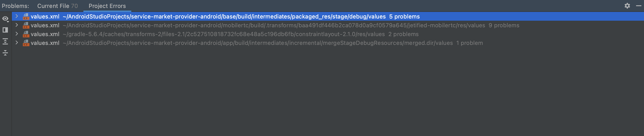Click the '5 problems' count text
Image resolution: width=644 pixels, height=136 pixels.
pos(404,17)
